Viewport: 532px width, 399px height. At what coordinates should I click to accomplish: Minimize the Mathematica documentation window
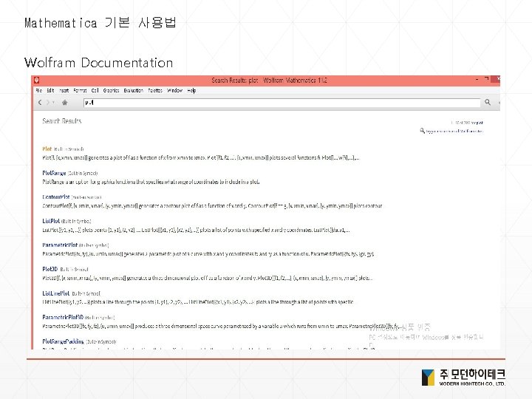pos(477,79)
